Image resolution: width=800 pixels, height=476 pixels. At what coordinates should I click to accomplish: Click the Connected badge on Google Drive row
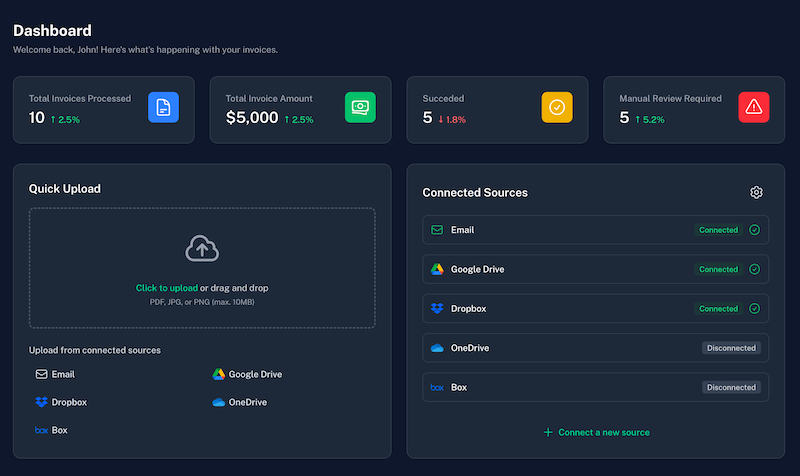(718, 269)
